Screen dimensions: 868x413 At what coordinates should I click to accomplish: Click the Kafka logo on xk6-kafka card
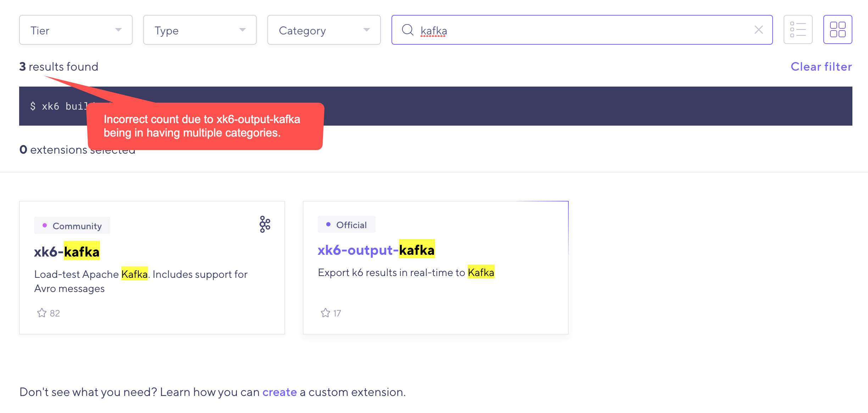264,225
